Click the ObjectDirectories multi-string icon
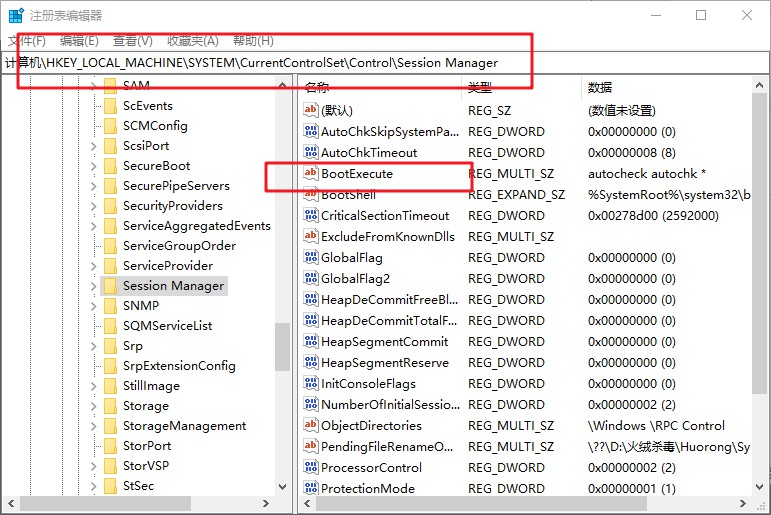771x515 pixels. pos(310,426)
